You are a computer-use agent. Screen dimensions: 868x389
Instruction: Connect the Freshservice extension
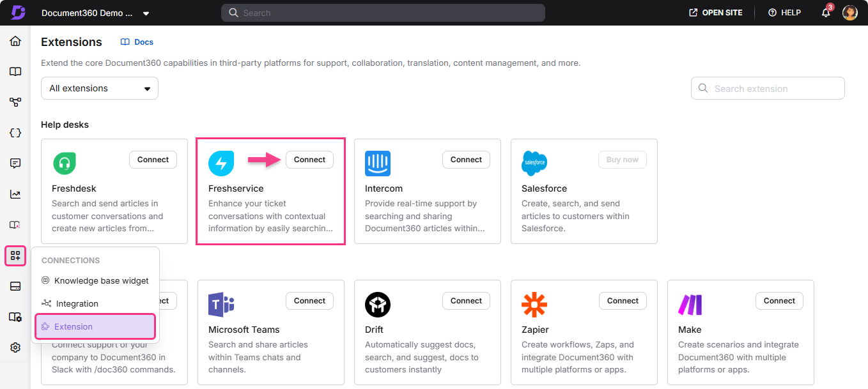click(309, 159)
